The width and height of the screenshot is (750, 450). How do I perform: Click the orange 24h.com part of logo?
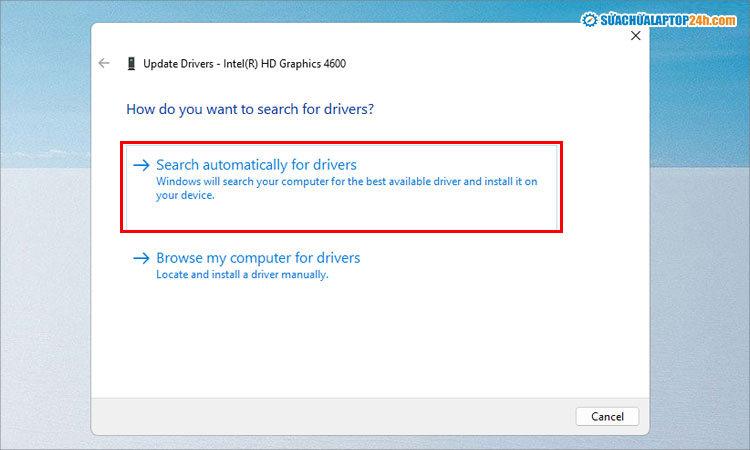click(x=712, y=21)
